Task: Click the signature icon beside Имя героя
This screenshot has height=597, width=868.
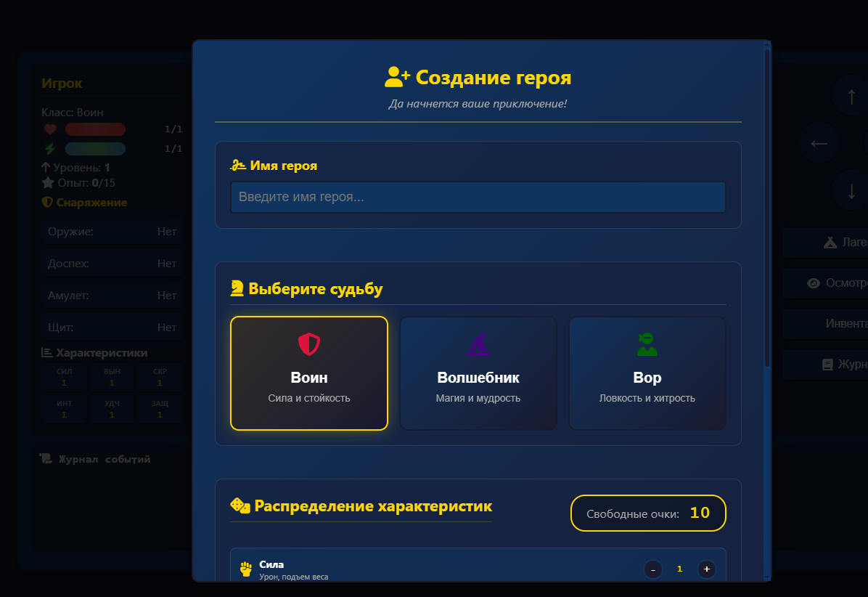Action: coord(238,166)
